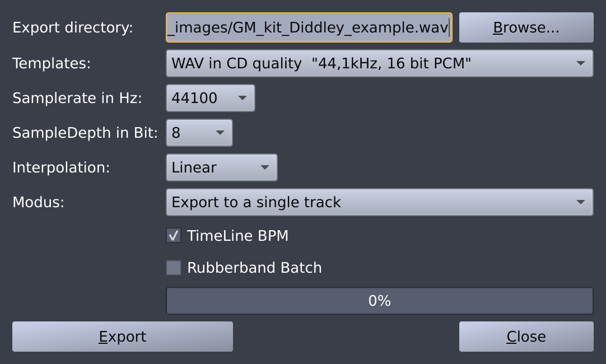Expand the Samplerate 44100 dropdown
Screen dimensions: 606x364
click(210, 98)
